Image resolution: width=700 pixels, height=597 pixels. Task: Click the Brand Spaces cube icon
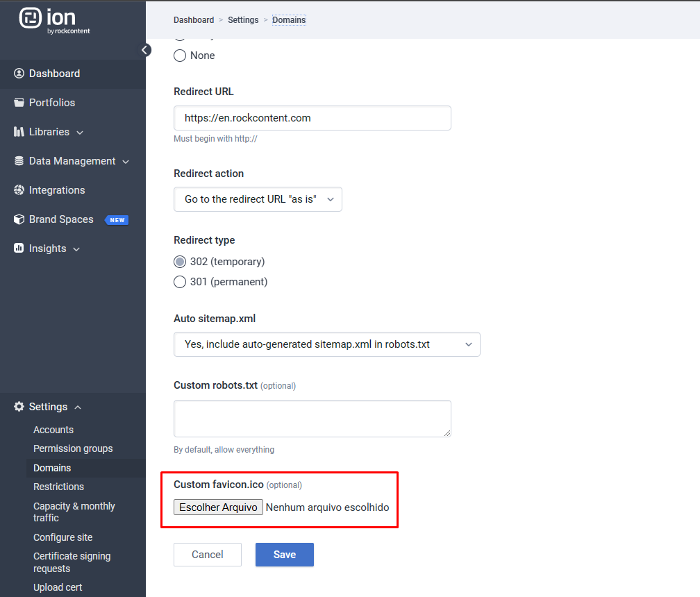coord(19,219)
